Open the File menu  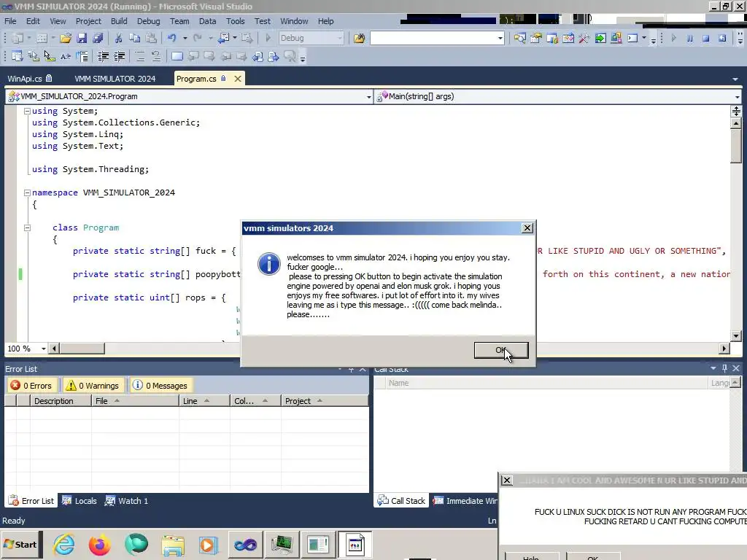point(10,21)
